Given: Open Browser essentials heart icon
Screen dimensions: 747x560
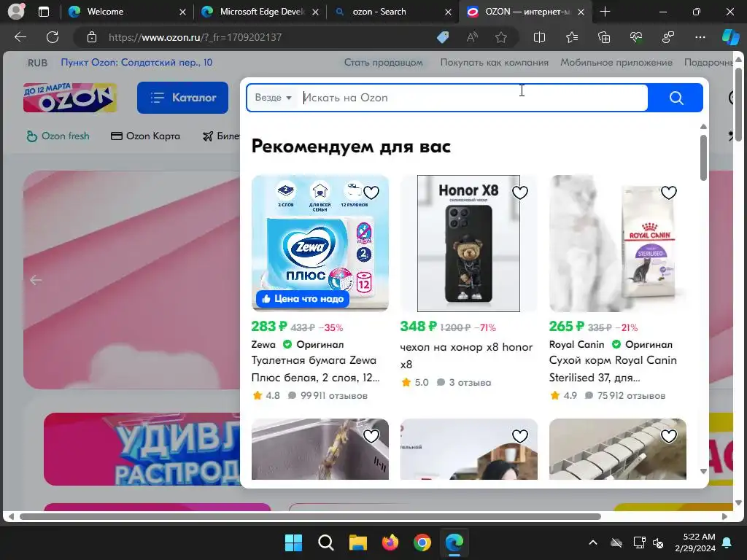Looking at the screenshot, I should (636, 37).
